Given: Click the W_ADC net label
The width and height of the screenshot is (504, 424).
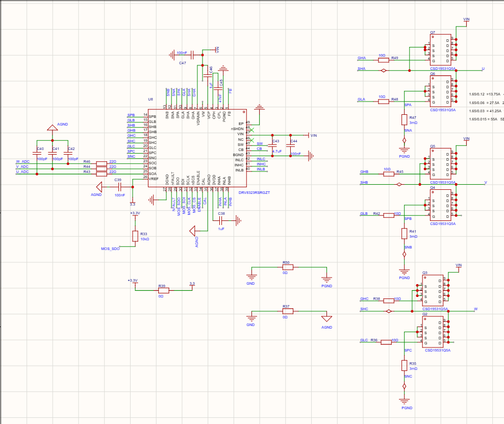Looking at the screenshot, I should click(x=22, y=162).
